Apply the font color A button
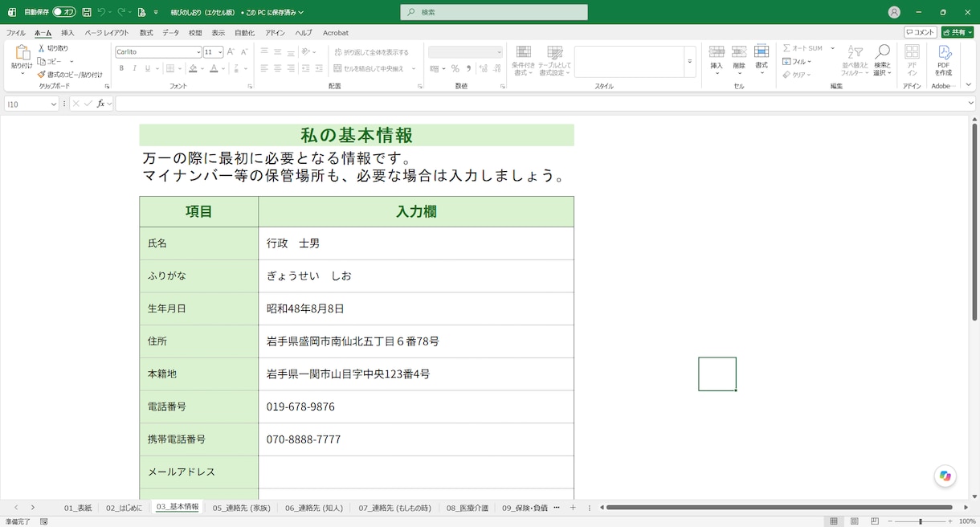The image size is (980, 527). tap(214, 68)
